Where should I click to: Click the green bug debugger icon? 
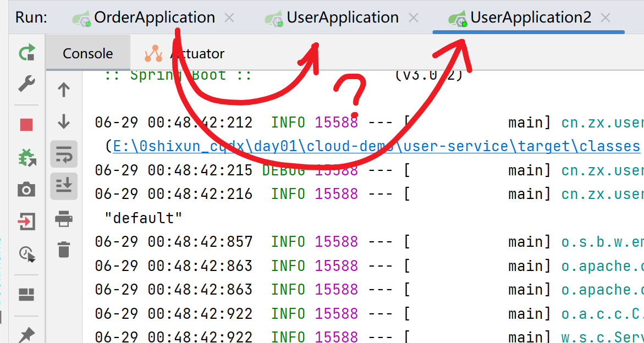pyautogui.click(x=27, y=158)
